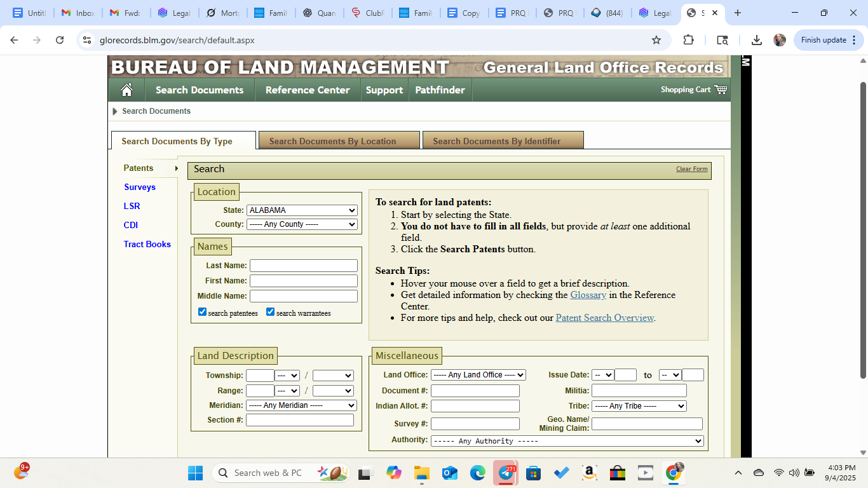
Task: Open the Glossary link
Action: (x=588, y=295)
